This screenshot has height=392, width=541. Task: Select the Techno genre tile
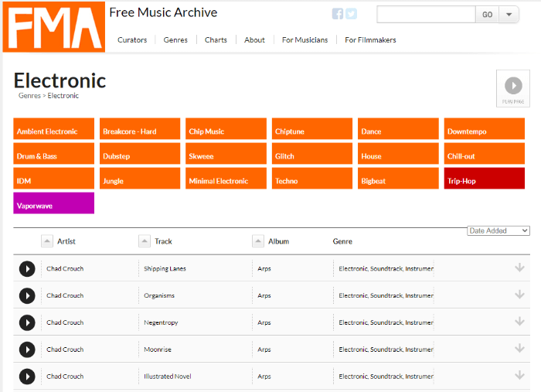(x=312, y=179)
